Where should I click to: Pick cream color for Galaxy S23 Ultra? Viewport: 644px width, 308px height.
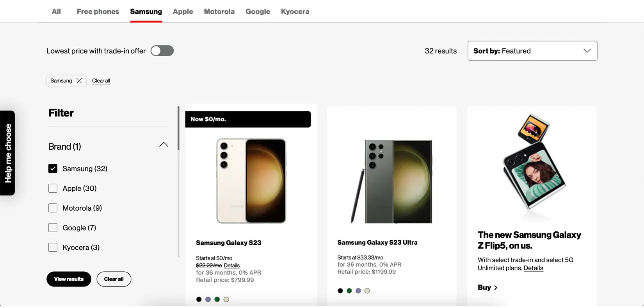click(367, 291)
